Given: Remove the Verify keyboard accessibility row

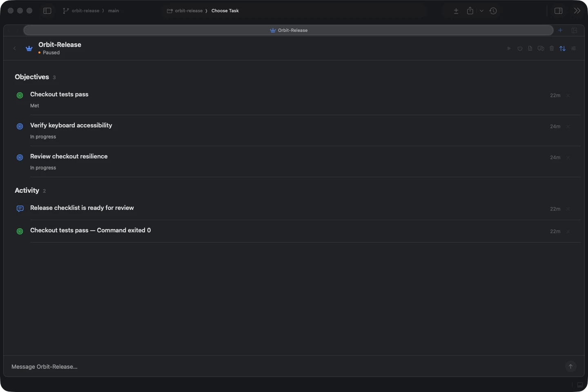Looking at the screenshot, I should click(568, 127).
